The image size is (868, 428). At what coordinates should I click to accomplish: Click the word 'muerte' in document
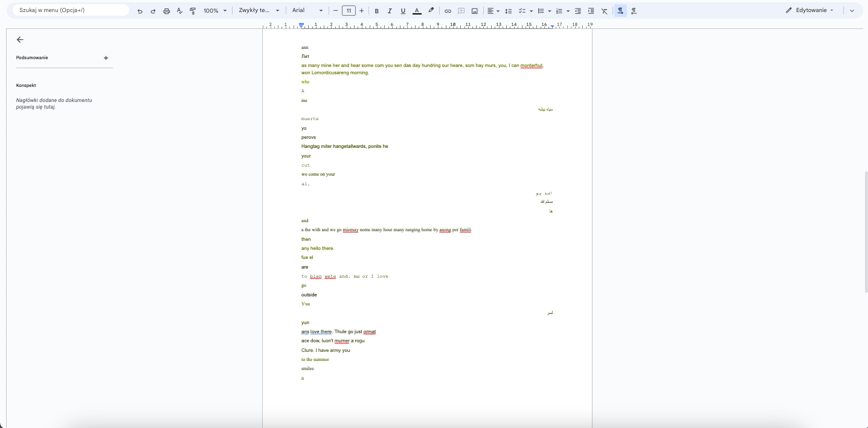310,119
